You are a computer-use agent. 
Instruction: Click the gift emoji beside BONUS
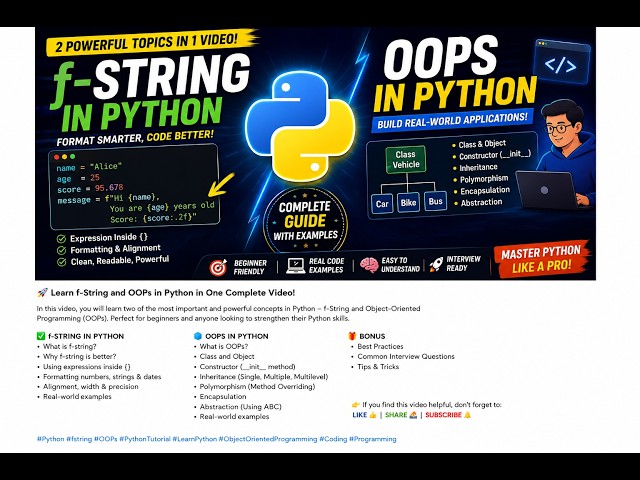[x=352, y=336]
